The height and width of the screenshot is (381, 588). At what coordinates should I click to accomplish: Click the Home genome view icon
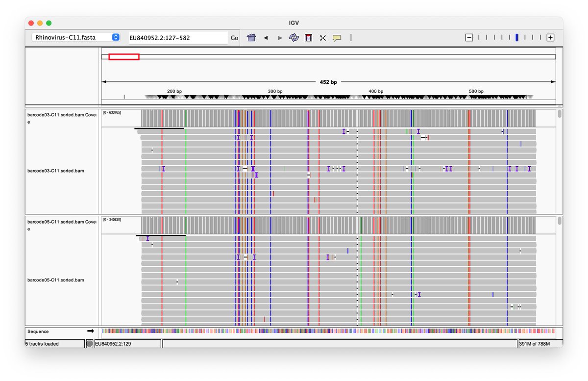pos(251,38)
